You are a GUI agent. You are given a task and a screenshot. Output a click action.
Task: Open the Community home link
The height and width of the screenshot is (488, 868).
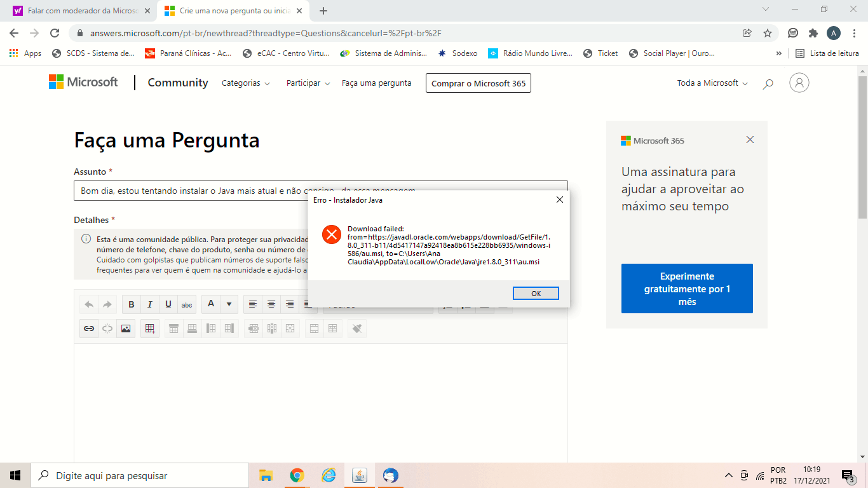tap(178, 83)
